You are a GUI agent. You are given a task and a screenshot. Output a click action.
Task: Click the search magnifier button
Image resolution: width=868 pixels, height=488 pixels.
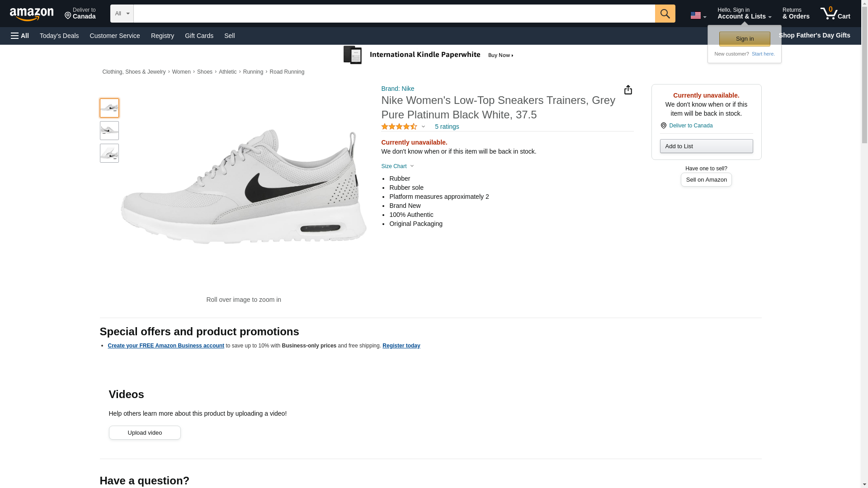pos(665,14)
